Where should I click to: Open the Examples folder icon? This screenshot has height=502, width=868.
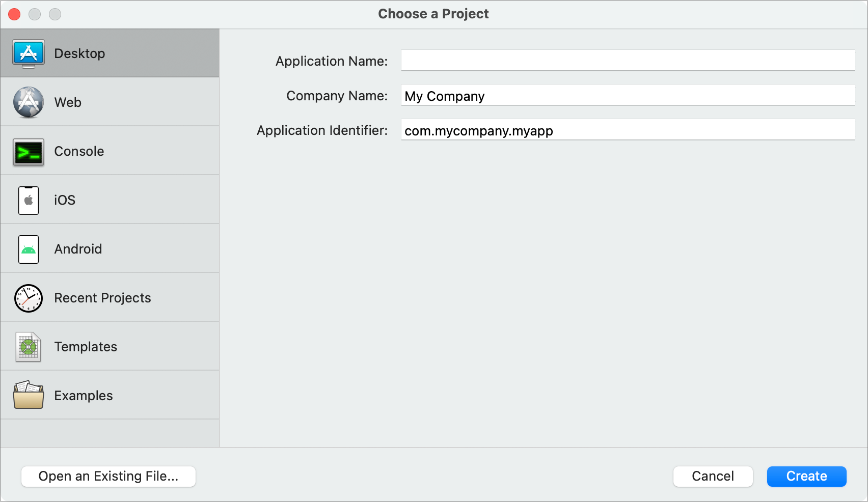[29, 396]
